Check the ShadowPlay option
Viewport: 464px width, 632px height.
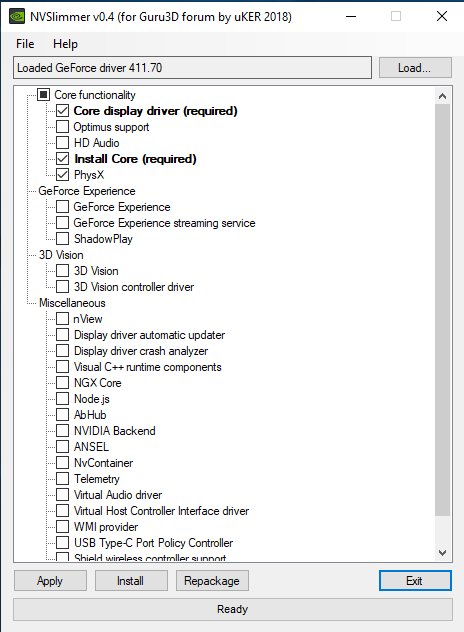tap(62, 239)
